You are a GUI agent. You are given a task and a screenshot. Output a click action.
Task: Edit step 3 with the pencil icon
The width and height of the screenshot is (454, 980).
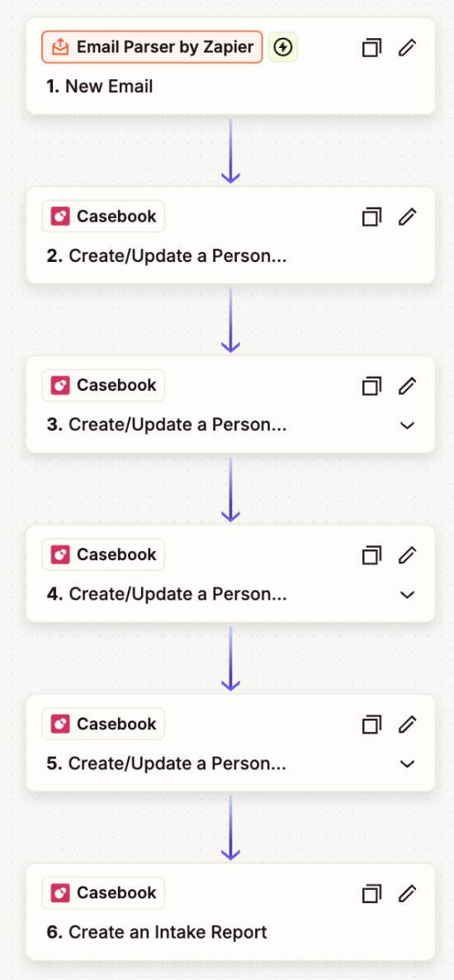pos(407,386)
